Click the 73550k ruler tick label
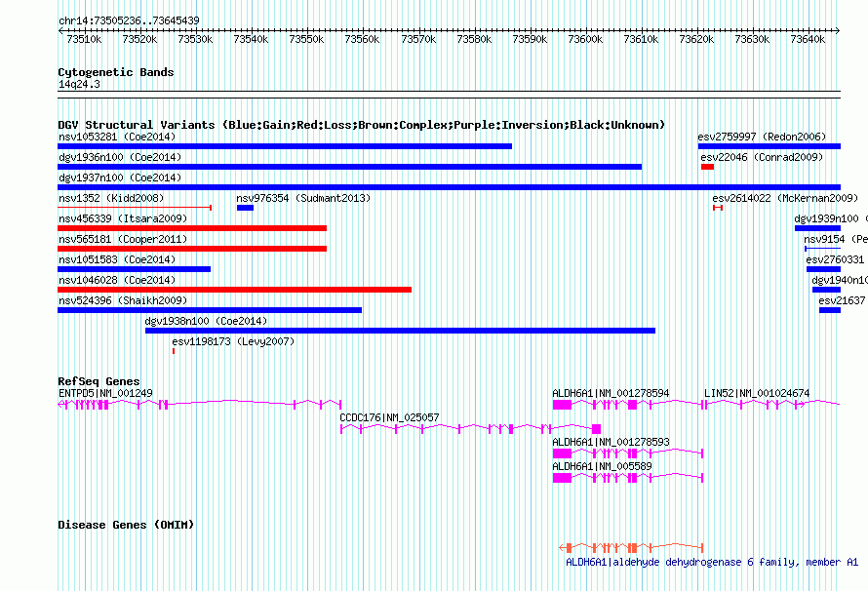 tap(306, 39)
